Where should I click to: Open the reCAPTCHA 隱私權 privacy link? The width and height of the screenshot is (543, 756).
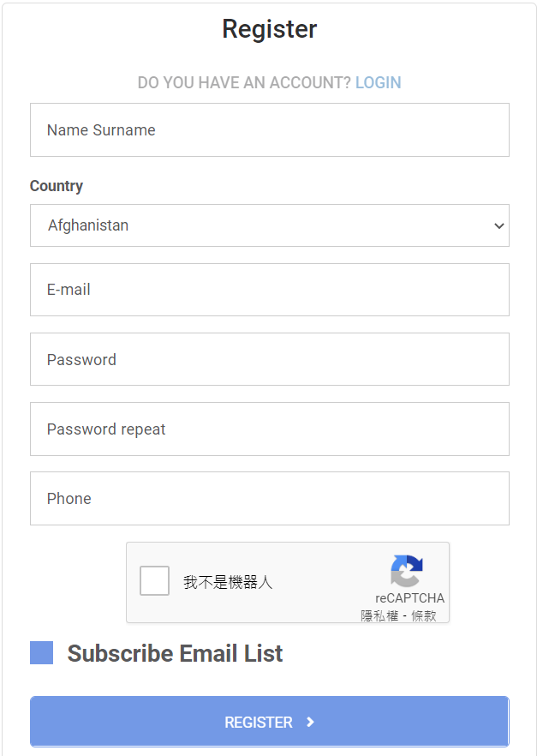tap(379, 615)
